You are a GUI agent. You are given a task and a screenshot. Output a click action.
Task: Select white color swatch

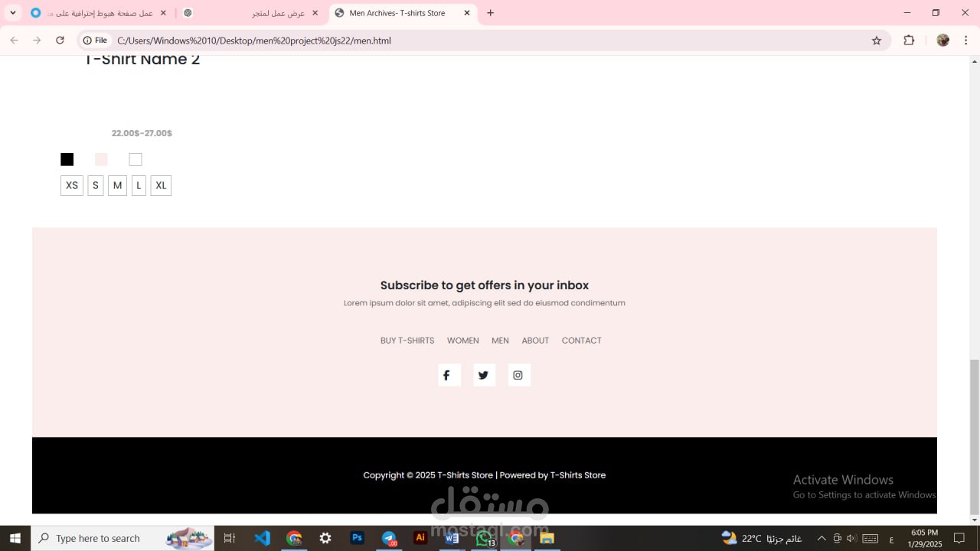tap(136, 159)
